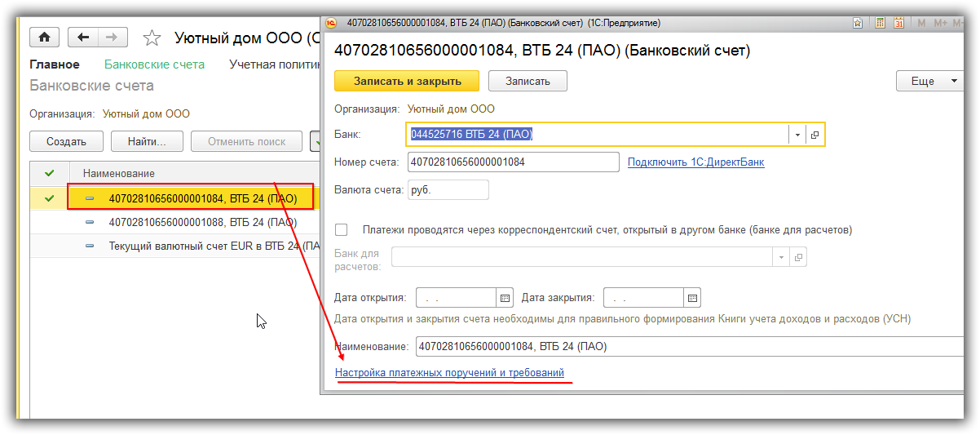The height and width of the screenshot is (435, 980).
Task: Click the item icon of account 40702810656000001088
Action: click(90, 222)
